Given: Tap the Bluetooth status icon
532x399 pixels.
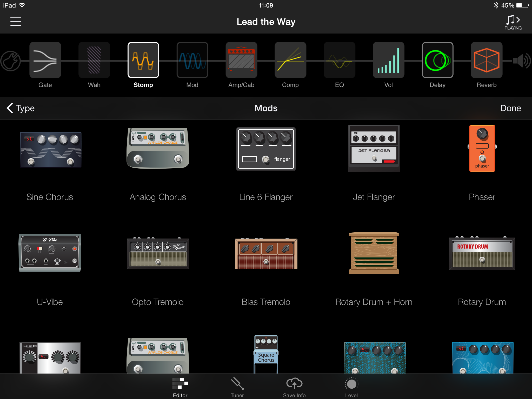Looking at the screenshot, I should [496, 5].
